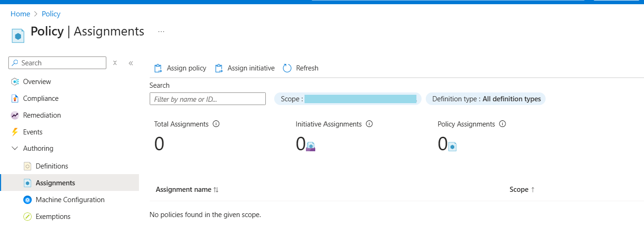Focus the Filter by name or ID field
The height and width of the screenshot is (232, 644).
[208, 99]
